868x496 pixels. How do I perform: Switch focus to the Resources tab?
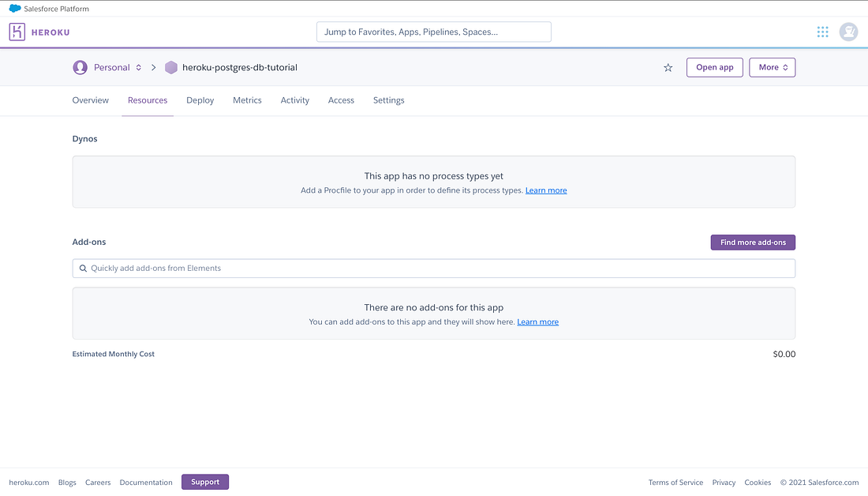(147, 100)
